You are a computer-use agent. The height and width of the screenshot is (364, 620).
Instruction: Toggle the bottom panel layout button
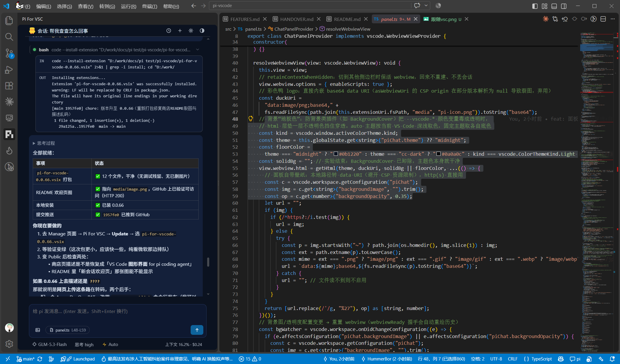click(554, 6)
